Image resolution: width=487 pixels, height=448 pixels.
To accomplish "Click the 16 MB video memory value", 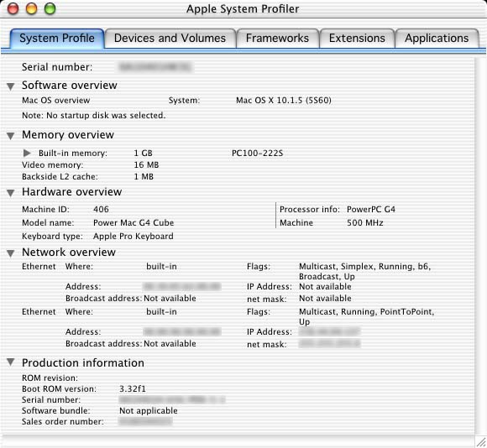I will coord(146,165).
